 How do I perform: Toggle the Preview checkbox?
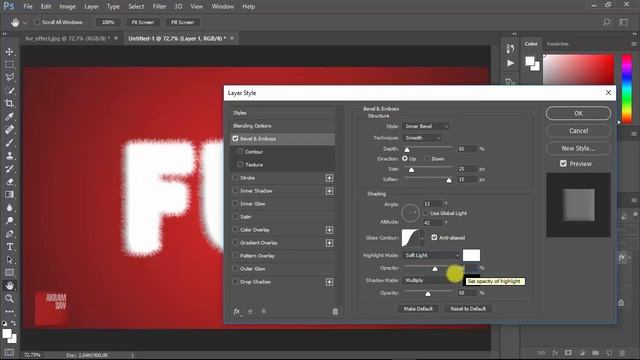pyautogui.click(x=563, y=163)
